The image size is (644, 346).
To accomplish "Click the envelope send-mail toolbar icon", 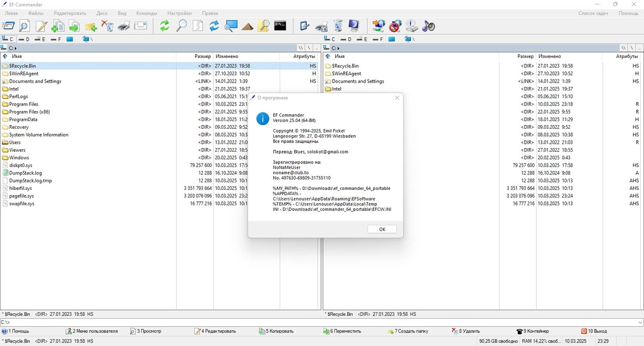I will (x=141, y=25).
